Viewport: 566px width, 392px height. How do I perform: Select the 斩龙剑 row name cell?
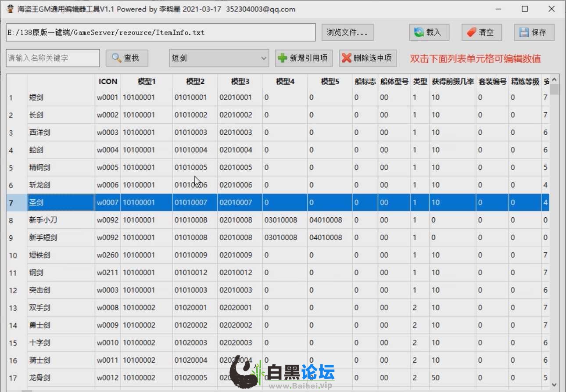pyautogui.click(x=61, y=185)
